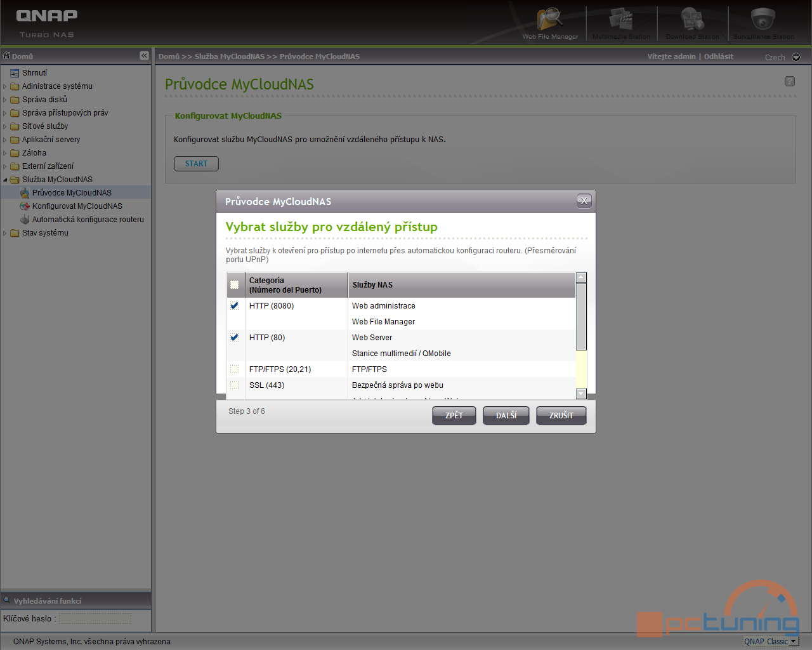The width and height of the screenshot is (812, 650).
Task: Click Konfigurovat MyCloudNAS globe icon
Action: pyautogui.click(x=25, y=206)
